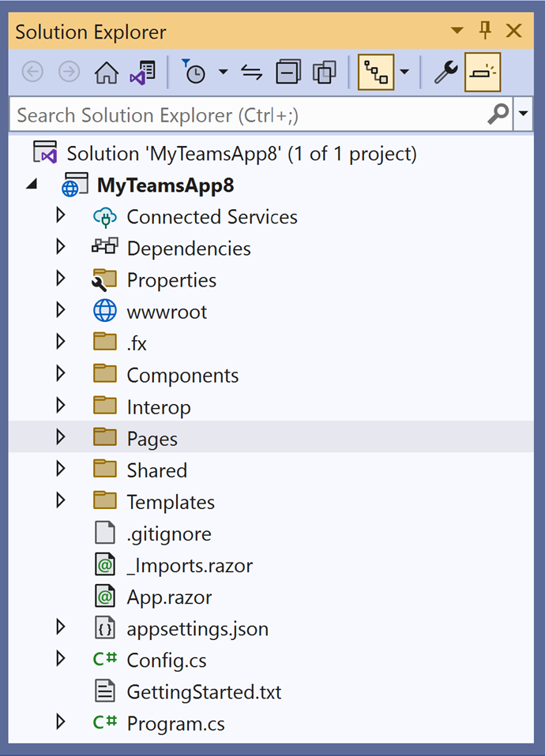This screenshot has width=545, height=756.
Task: Expand the Dependencies node
Action: [62, 247]
